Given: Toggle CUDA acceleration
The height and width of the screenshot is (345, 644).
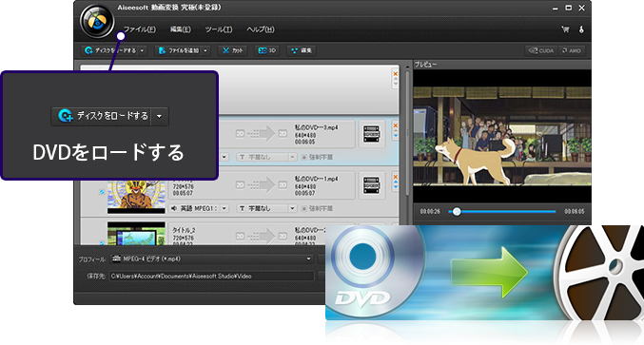Looking at the screenshot, I should pos(541,51).
